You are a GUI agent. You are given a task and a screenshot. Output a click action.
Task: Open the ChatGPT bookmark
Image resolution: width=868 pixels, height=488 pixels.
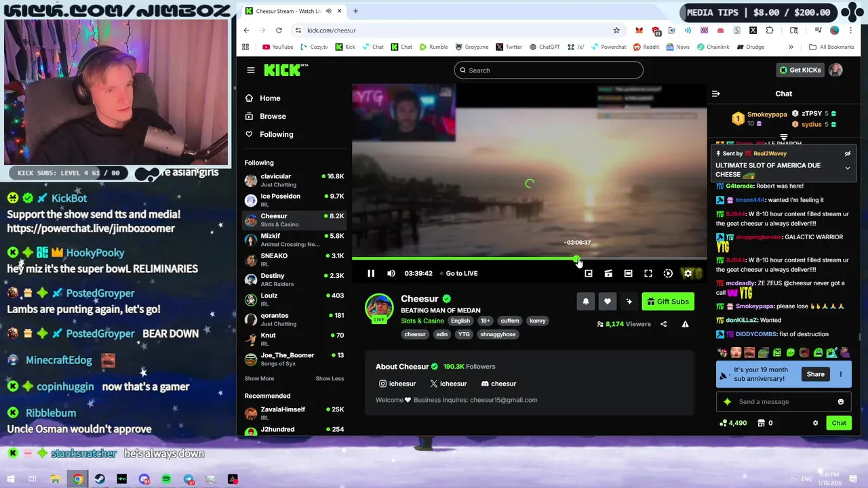(545, 47)
